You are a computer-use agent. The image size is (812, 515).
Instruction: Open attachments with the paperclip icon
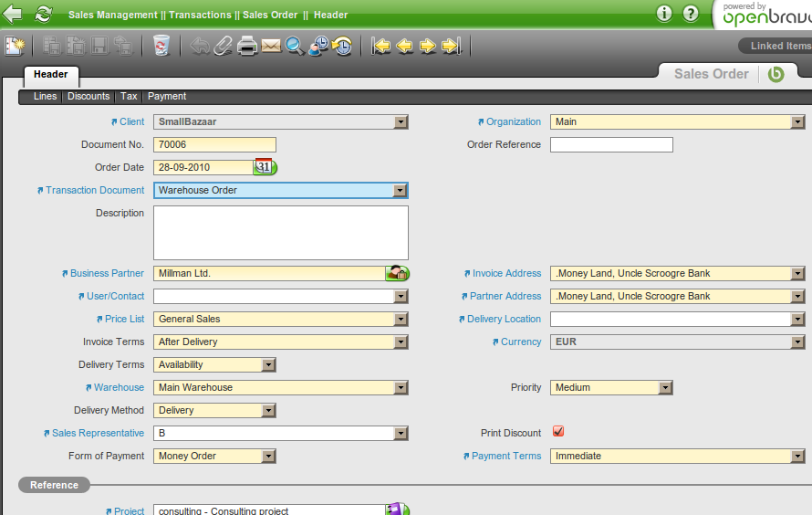coord(224,46)
